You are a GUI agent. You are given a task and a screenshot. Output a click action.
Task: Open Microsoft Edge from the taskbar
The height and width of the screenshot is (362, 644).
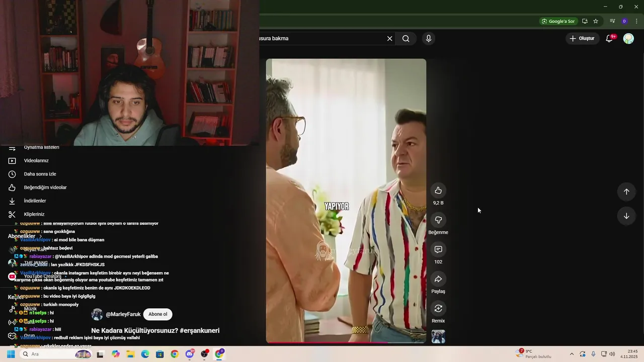point(145,354)
